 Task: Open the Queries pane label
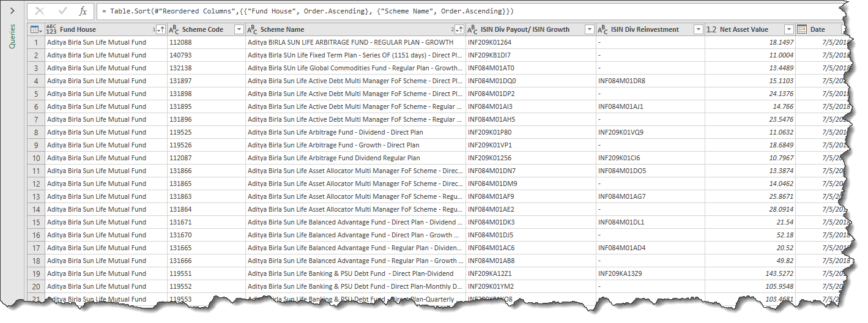pos(12,36)
